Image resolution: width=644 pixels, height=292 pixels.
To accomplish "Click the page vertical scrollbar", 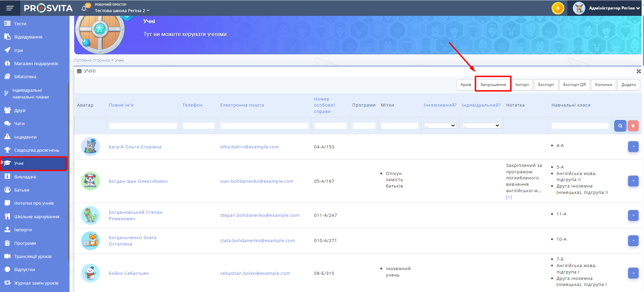I will pyautogui.click(x=643, y=41).
